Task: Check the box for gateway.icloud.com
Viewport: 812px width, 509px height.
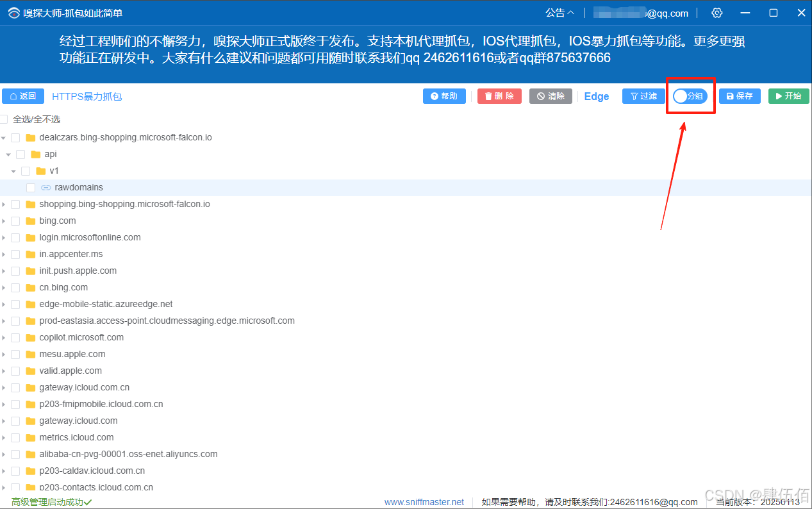Action: 15,421
